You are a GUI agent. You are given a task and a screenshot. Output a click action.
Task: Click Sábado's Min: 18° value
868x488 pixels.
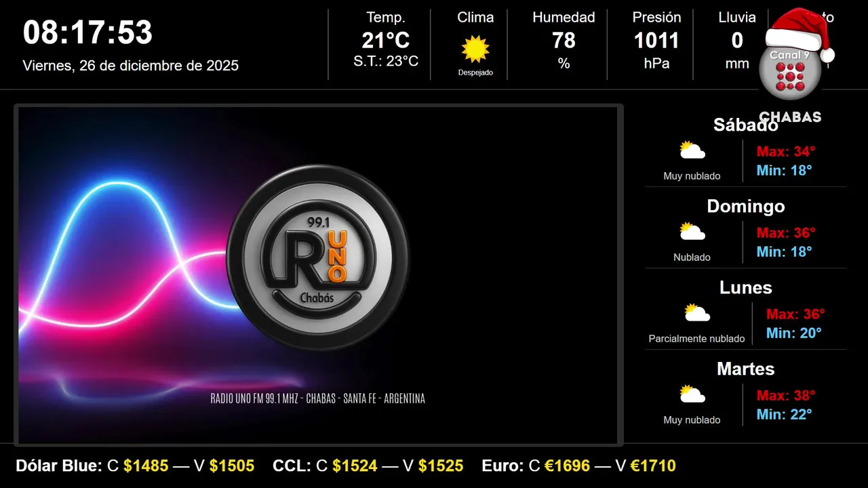tap(784, 170)
